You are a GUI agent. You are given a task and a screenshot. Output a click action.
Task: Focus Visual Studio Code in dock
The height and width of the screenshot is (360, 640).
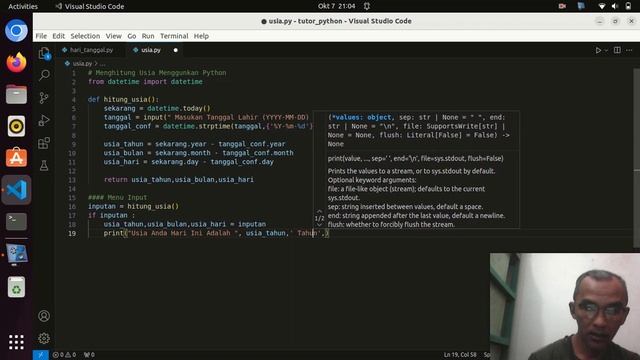click(16, 190)
